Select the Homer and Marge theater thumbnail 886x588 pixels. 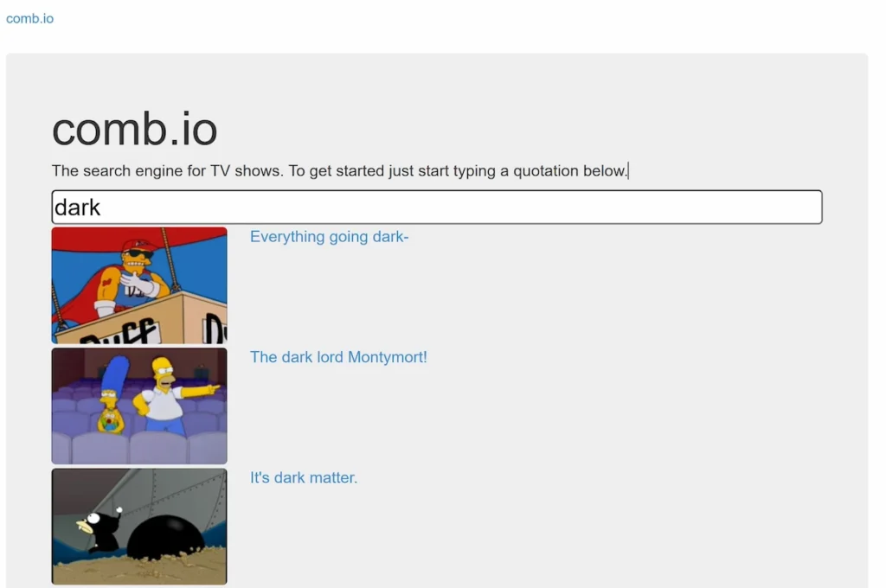click(139, 406)
